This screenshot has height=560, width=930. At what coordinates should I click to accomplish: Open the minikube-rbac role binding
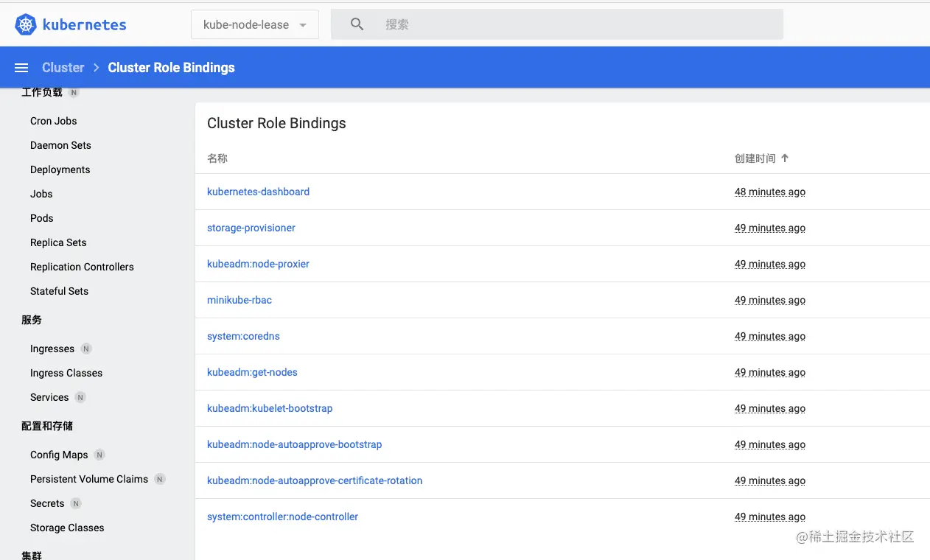240,300
